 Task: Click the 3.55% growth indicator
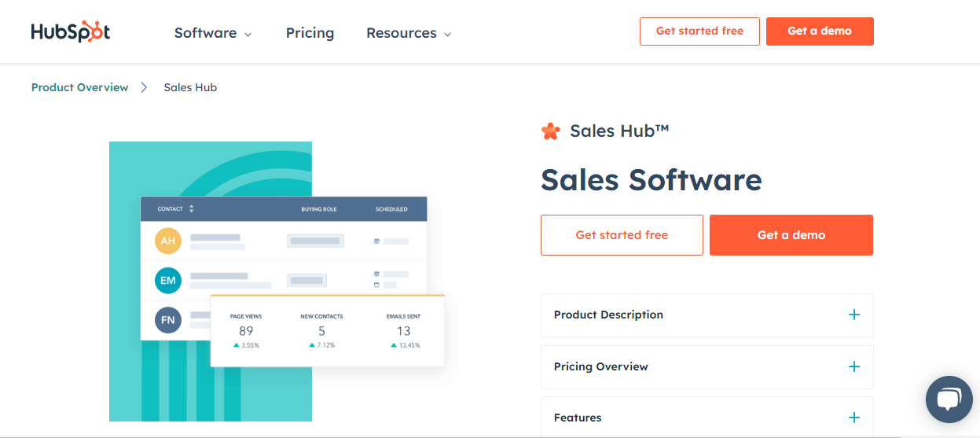point(246,345)
